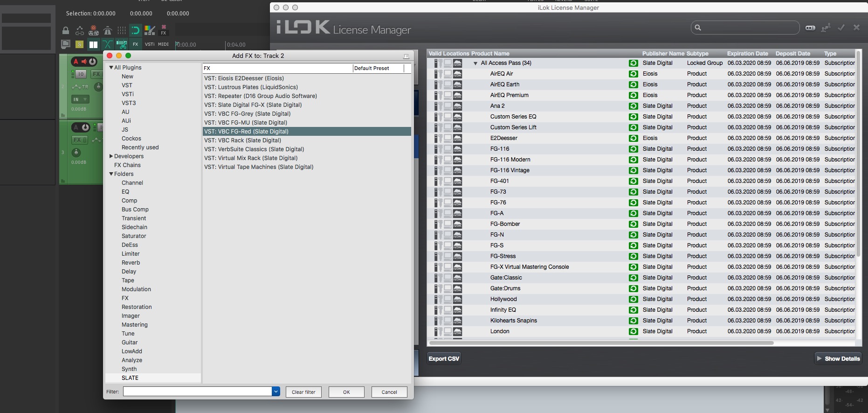Open the IO routing button on track 2
The image size is (868, 413).
(x=81, y=74)
